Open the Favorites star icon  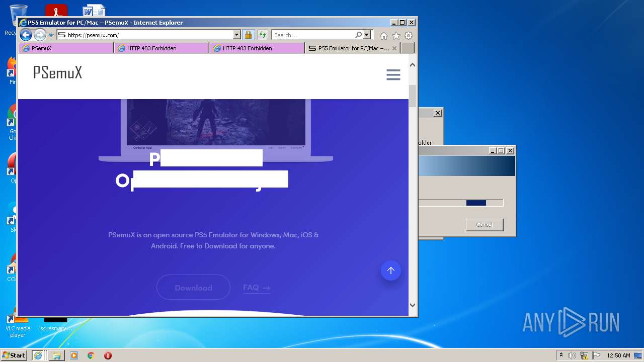[396, 36]
